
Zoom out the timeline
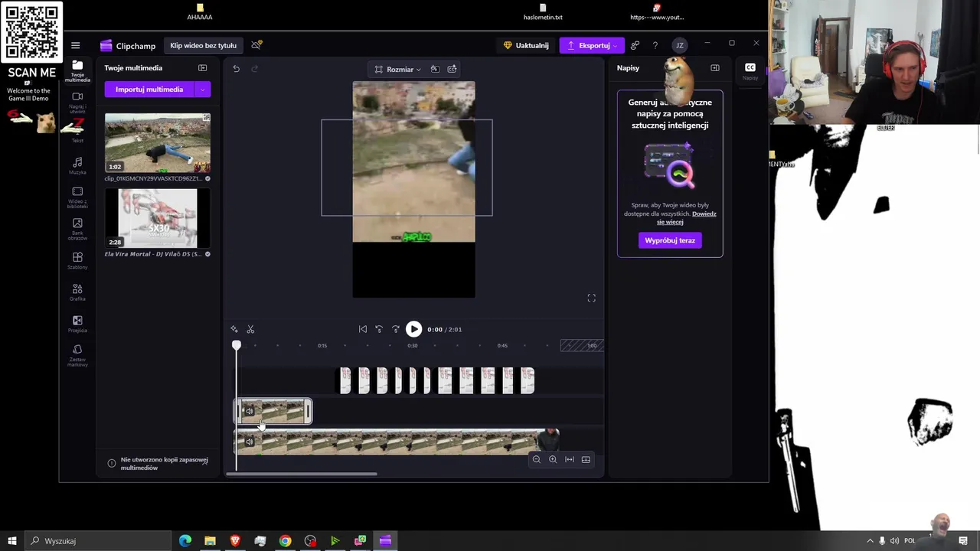click(536, 459)
